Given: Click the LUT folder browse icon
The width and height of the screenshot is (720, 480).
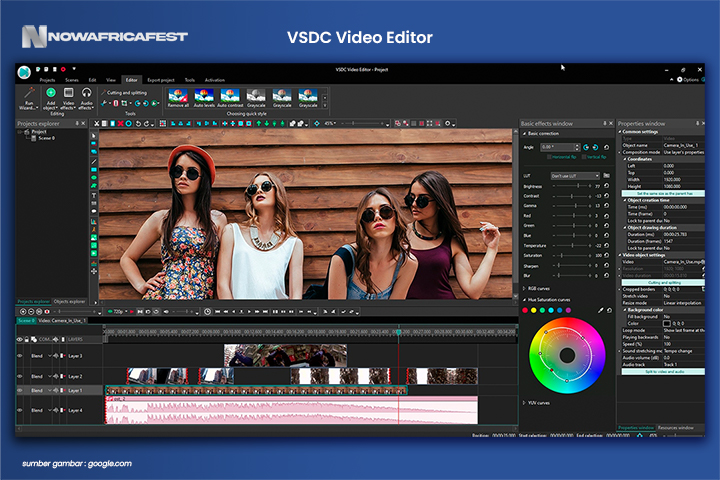Looking at the screenshot, I should 607,176.
